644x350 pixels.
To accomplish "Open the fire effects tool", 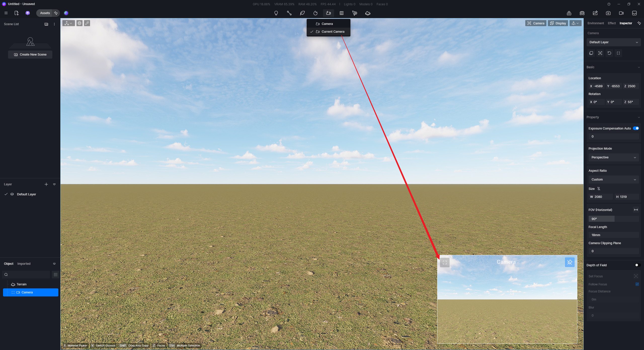I will [x=315, y=13].
